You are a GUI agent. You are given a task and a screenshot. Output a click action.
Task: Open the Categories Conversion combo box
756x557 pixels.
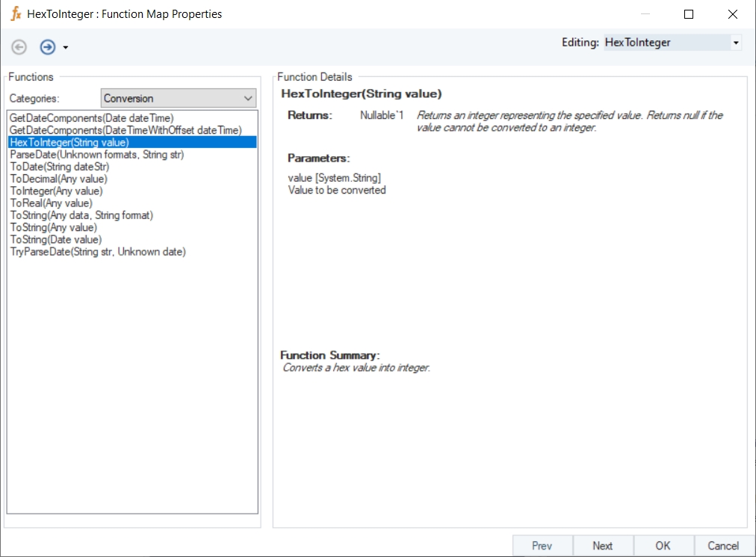pyautogui.click(x=179, y=98)
